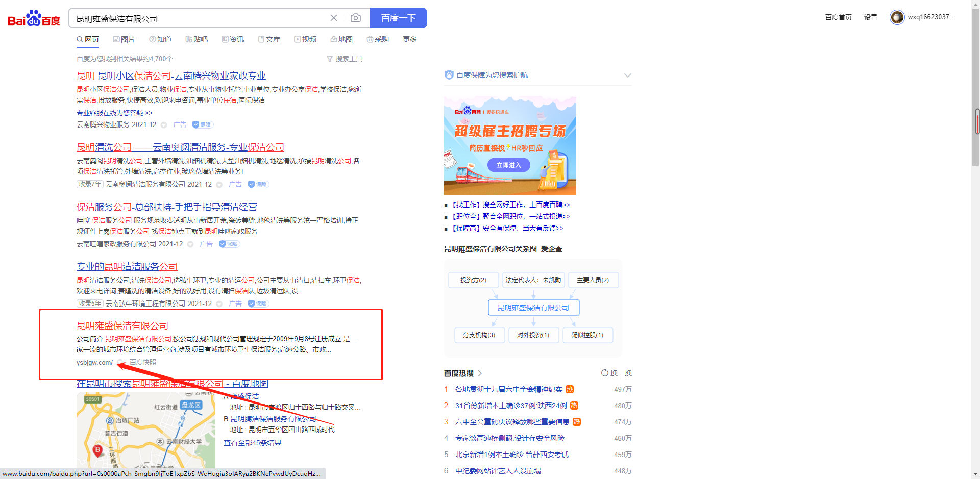Open result 昆明清洗公司 云南奥阅清洁服务
This screenshot has width=980, height=479.
pos(180,147)
